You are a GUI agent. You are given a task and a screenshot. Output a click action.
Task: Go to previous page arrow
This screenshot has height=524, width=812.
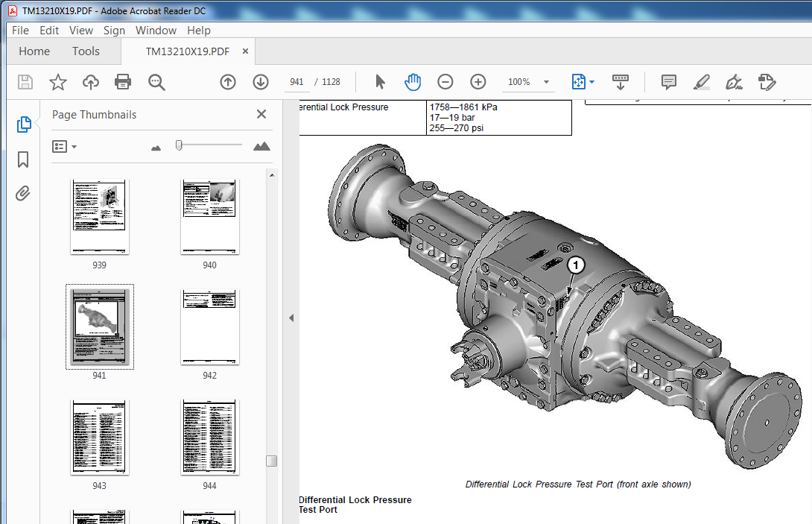pyautogui.click(x=228, y=82)
